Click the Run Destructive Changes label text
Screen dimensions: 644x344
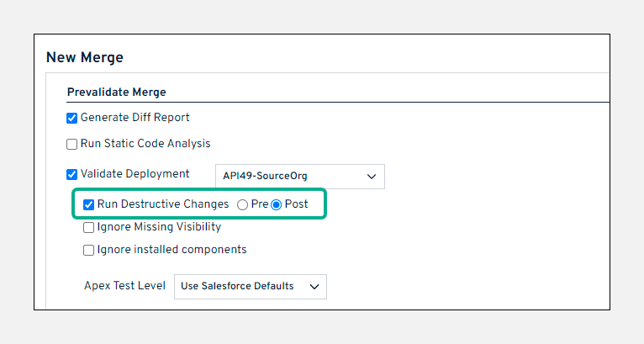click(162, 204)
